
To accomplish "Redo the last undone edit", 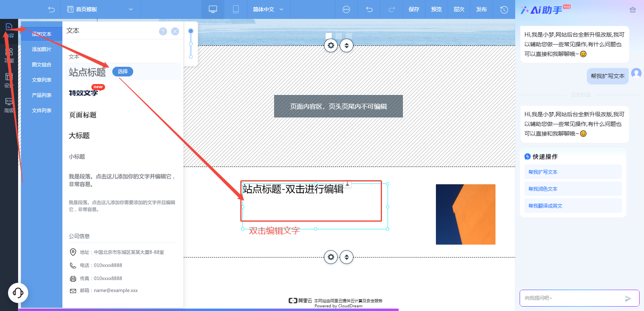I will tap(392, 9).
